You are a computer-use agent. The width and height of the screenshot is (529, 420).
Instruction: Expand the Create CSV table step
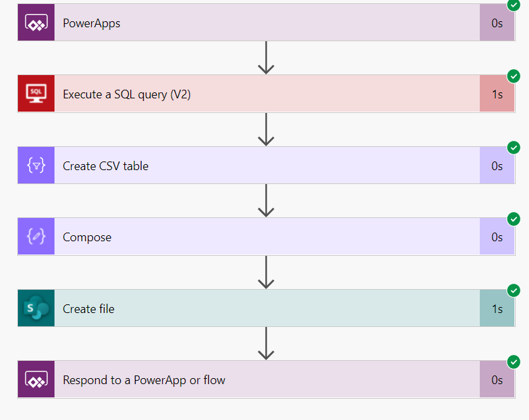(x=266, y=165)
